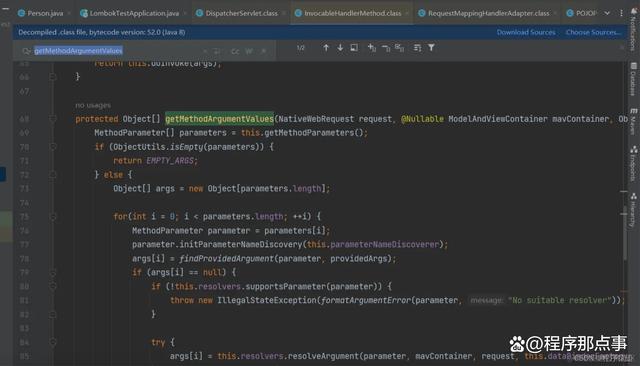Toggle multiline search mode icon

click(x=417, y=48)
